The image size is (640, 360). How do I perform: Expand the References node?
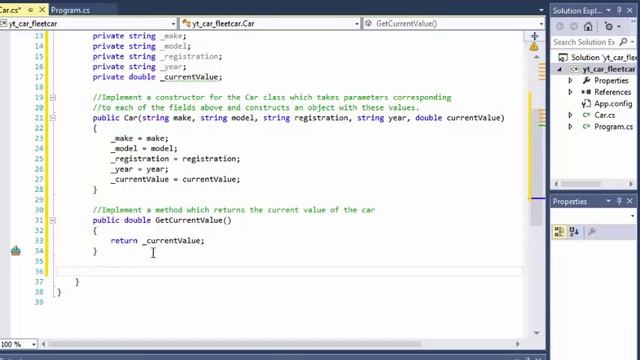click(570, 92)
